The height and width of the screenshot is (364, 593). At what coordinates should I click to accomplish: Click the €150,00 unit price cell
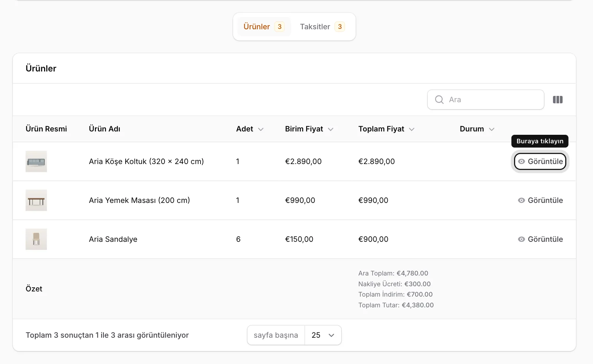pyautogui.click(x=299, y=239)
